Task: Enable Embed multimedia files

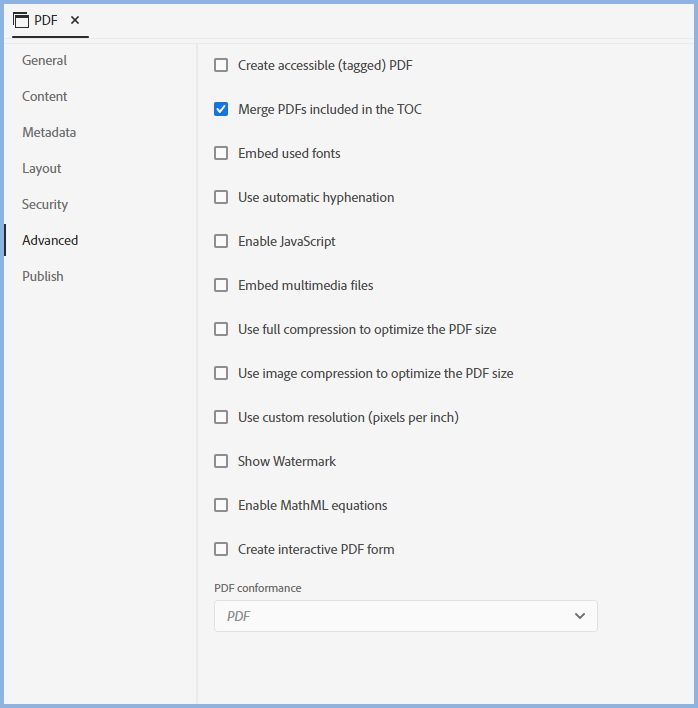Action: [221, 286]
